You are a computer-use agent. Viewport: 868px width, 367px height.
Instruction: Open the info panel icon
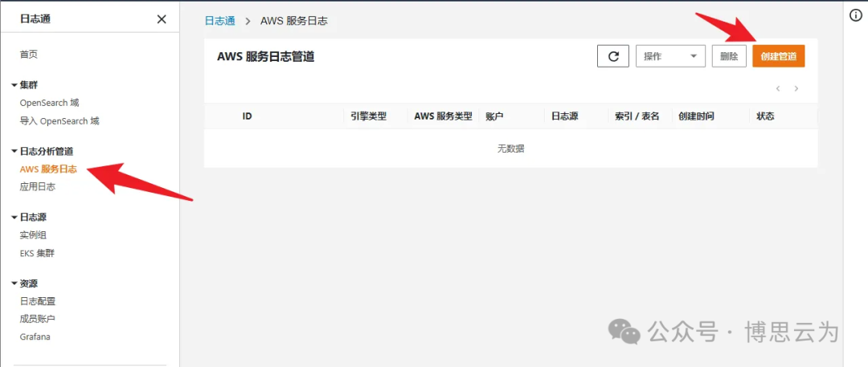click(855, 15)
